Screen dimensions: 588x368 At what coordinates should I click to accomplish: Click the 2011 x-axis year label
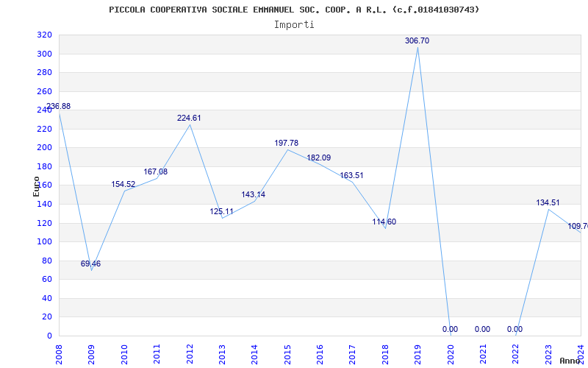[157, 354]
